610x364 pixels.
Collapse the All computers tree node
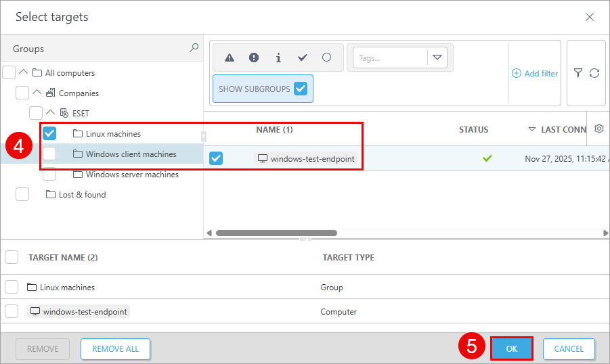[x=24, y=72]
